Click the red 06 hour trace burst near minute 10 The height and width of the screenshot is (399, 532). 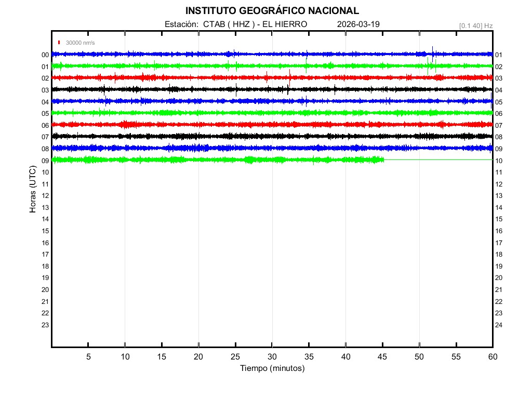pos(125,124)
